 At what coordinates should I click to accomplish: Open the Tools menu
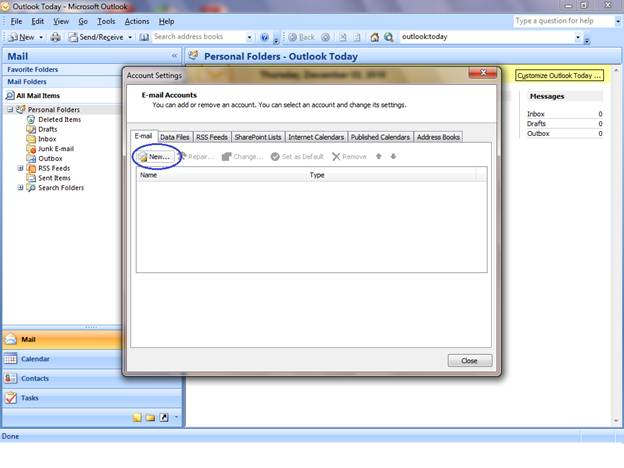pyautogui.click(x=106, y=21)
